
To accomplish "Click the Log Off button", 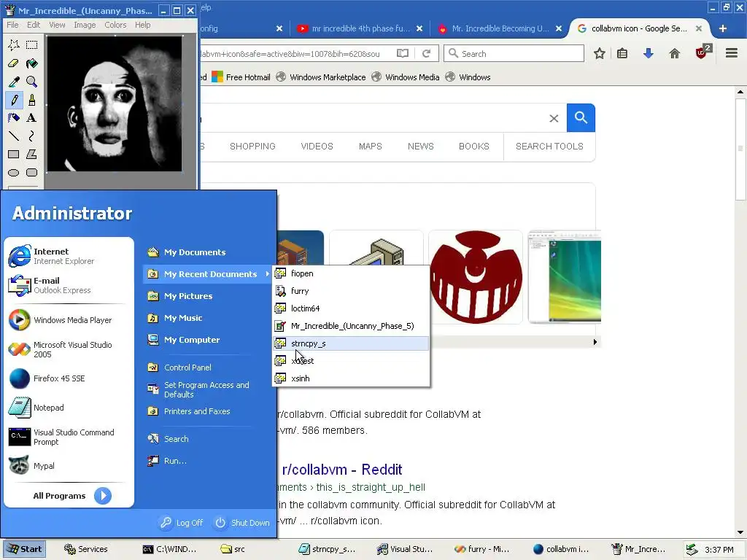I will [182, 523].
